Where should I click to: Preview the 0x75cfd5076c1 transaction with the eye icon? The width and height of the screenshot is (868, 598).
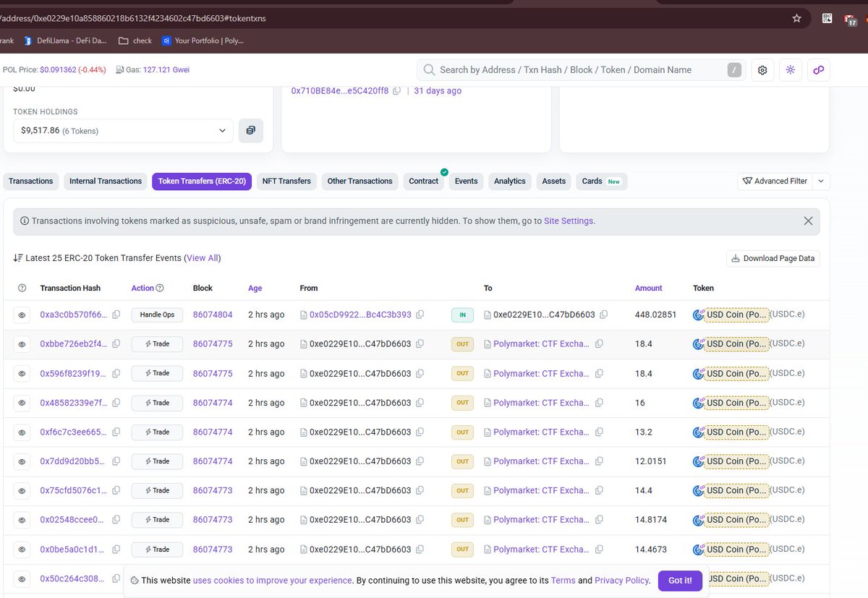click(22, 491)
